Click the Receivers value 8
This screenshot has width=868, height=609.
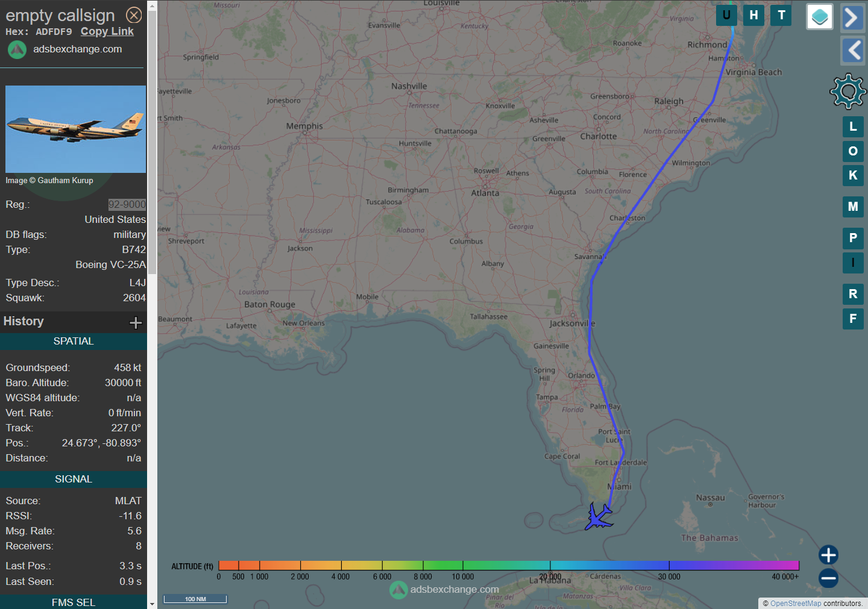click(139, 546)
